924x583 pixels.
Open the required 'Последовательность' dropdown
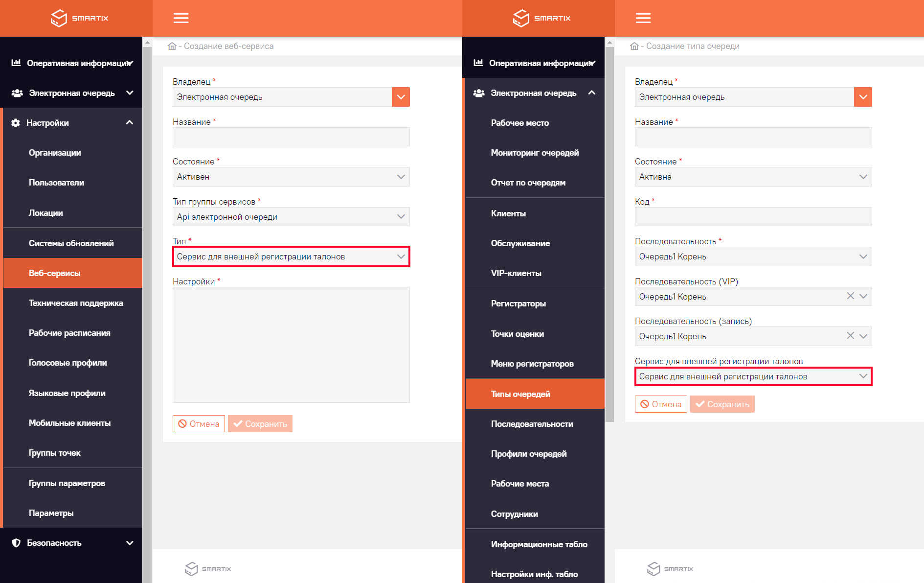(753, 257)
